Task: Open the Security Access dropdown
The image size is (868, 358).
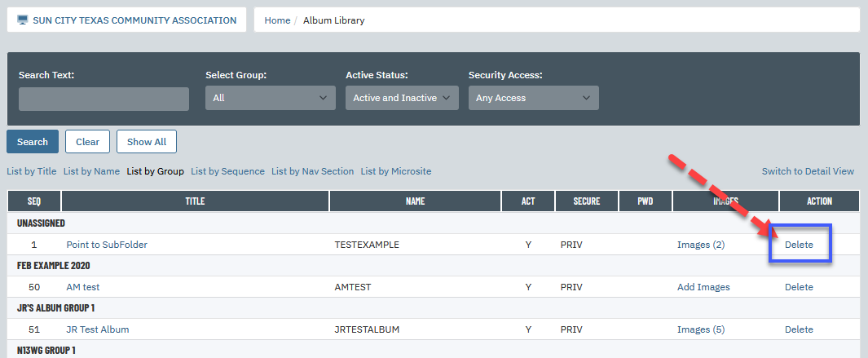Action: [534, 98]
